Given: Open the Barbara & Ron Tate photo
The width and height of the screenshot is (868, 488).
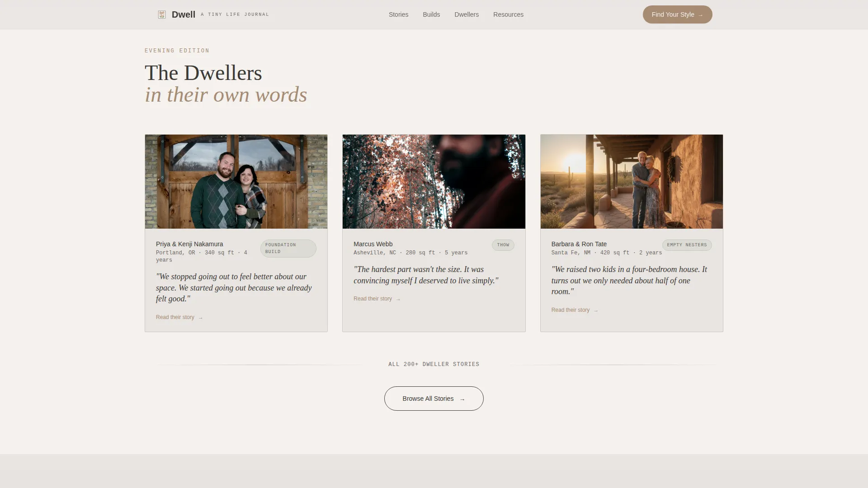Looking at the screenshot, I should [x=632, y=181].
